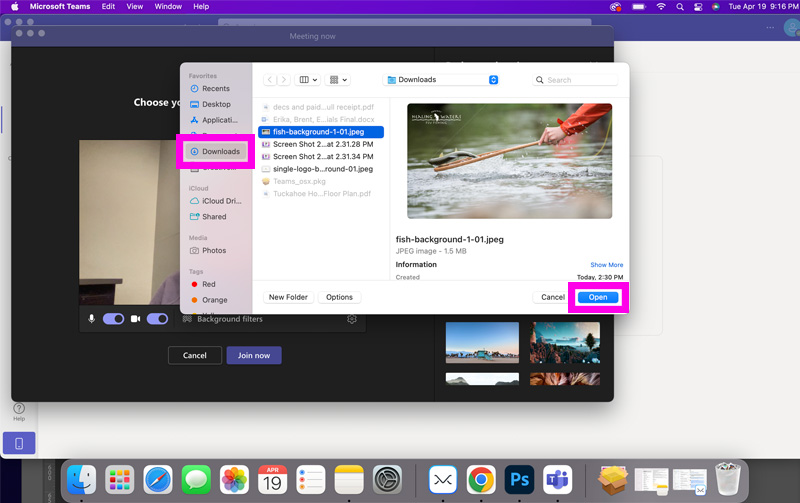Open the Downloads location popup

point(442,80)
